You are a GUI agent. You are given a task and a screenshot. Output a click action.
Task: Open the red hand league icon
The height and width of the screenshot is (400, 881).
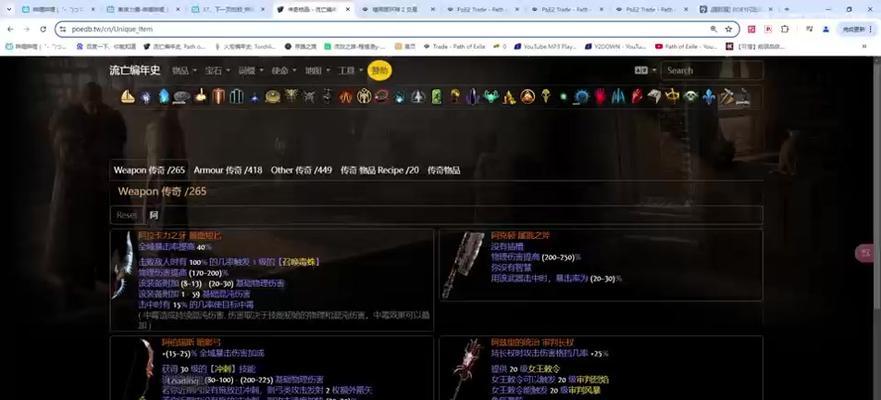(600, 97)
